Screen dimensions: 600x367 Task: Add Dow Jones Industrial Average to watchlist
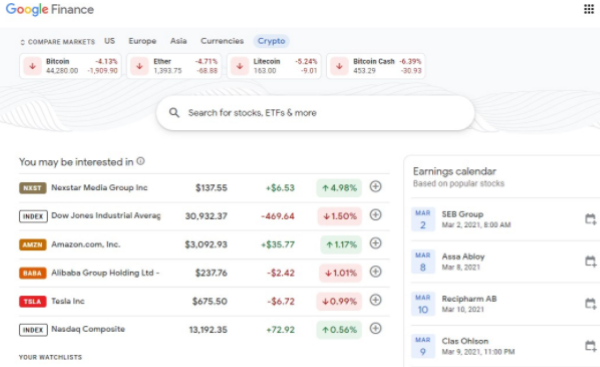point(375,215)
